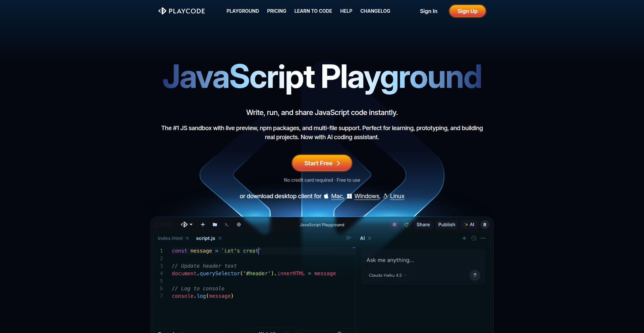
Task: Click the sparkle AI button in the toolbar
Action: 470,225
